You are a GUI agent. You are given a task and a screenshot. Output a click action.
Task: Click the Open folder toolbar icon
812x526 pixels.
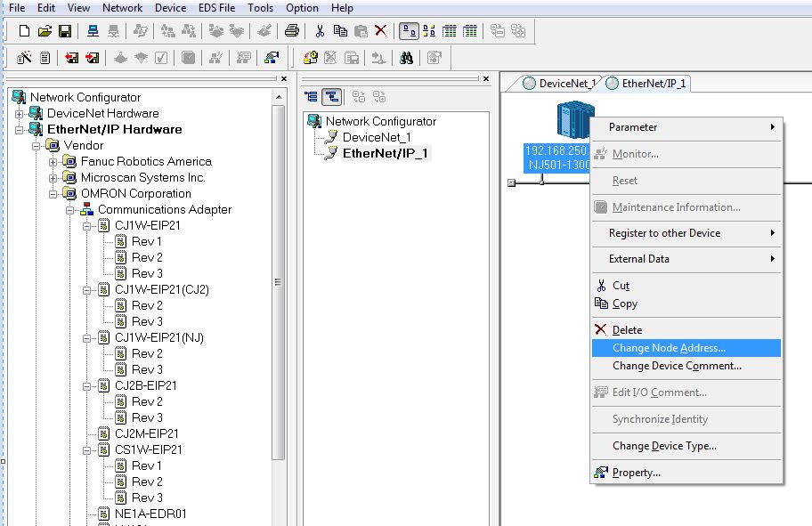pyautogui.click(x=45, y=31)
